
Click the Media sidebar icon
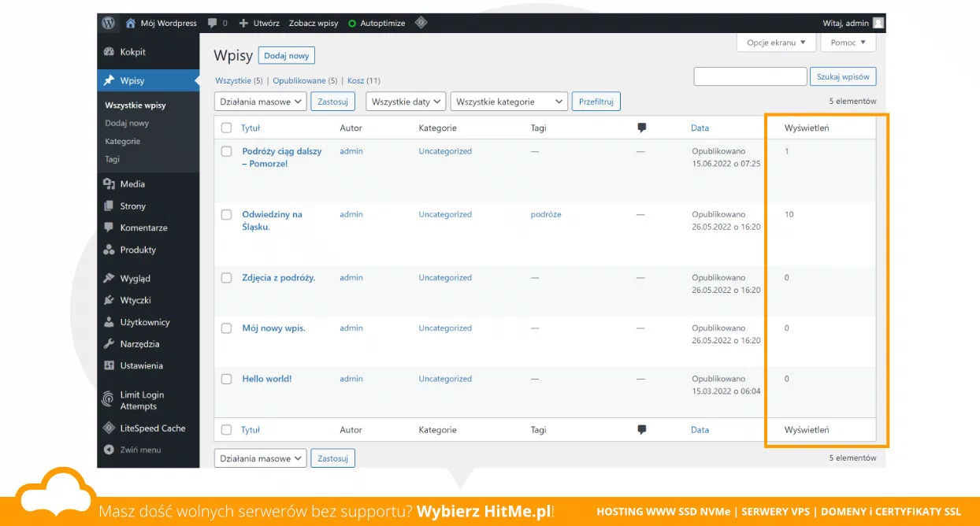point(110,184)
